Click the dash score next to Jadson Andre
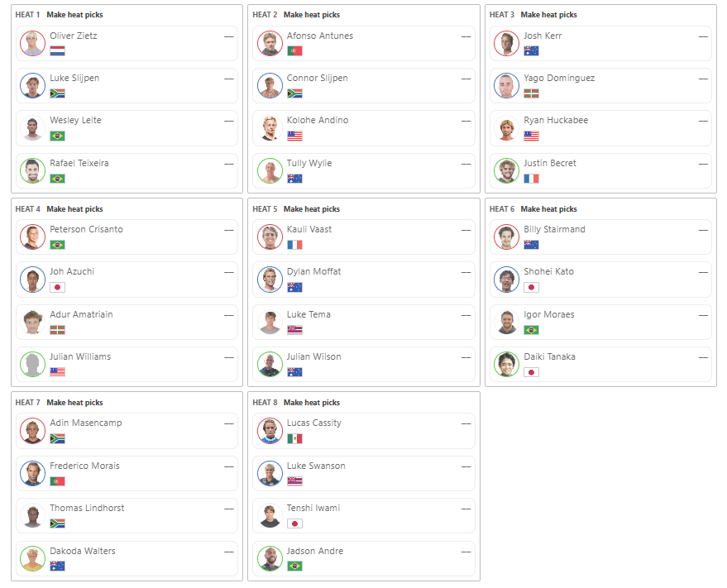Image resolution: width=727 pixels, height=588 pixels. point(466,552)
